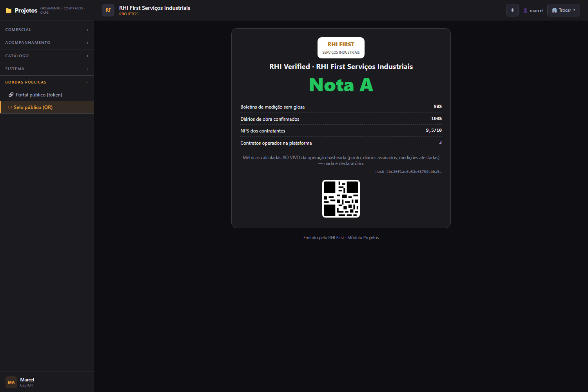Expand the Catálogo sidebar section
The height and width of the screenshot is (392, 588).
[x=47, y=56]
